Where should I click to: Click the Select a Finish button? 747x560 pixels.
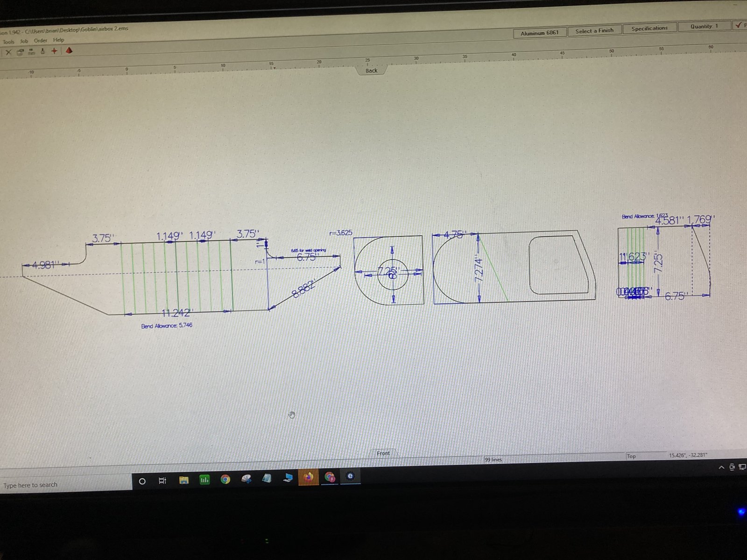594,31
